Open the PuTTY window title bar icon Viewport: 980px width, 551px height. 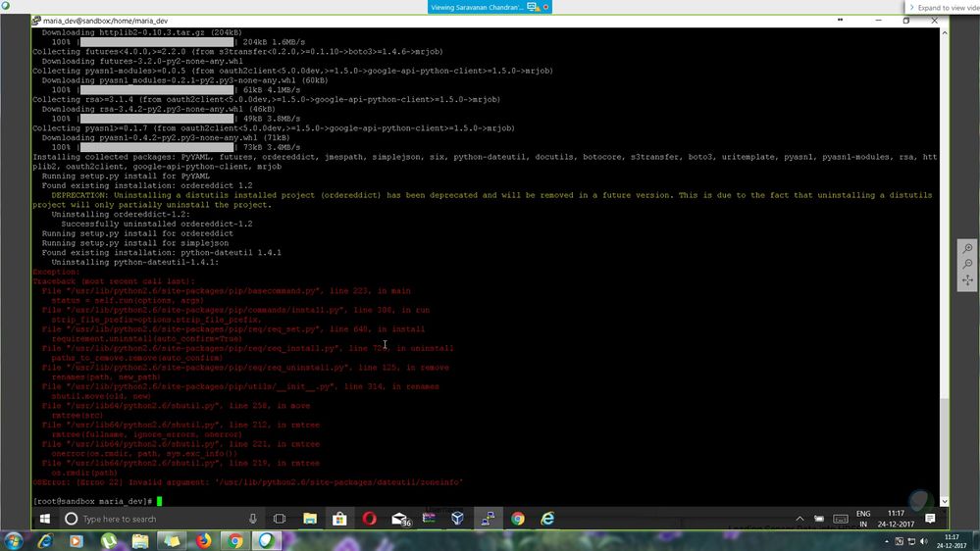point(37,21)
